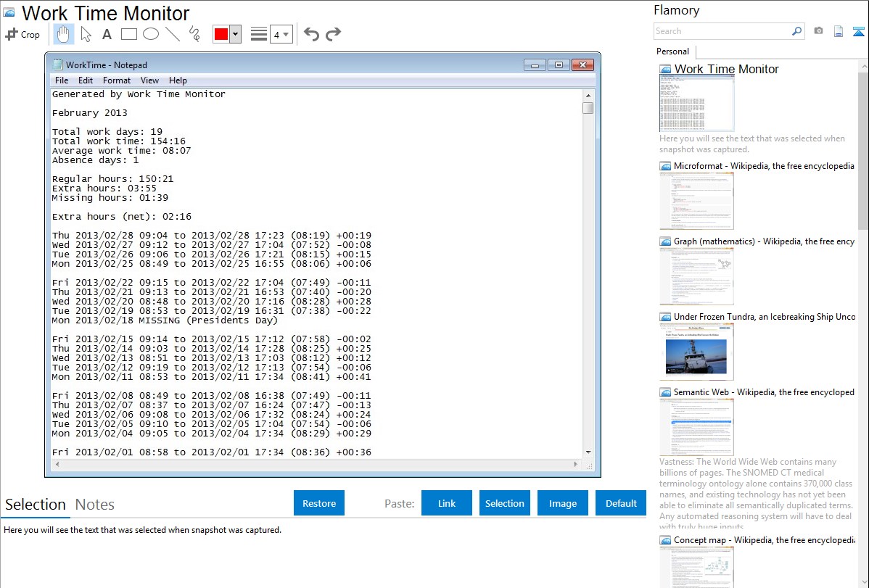Switch to the Notes tab

(95, 505)
